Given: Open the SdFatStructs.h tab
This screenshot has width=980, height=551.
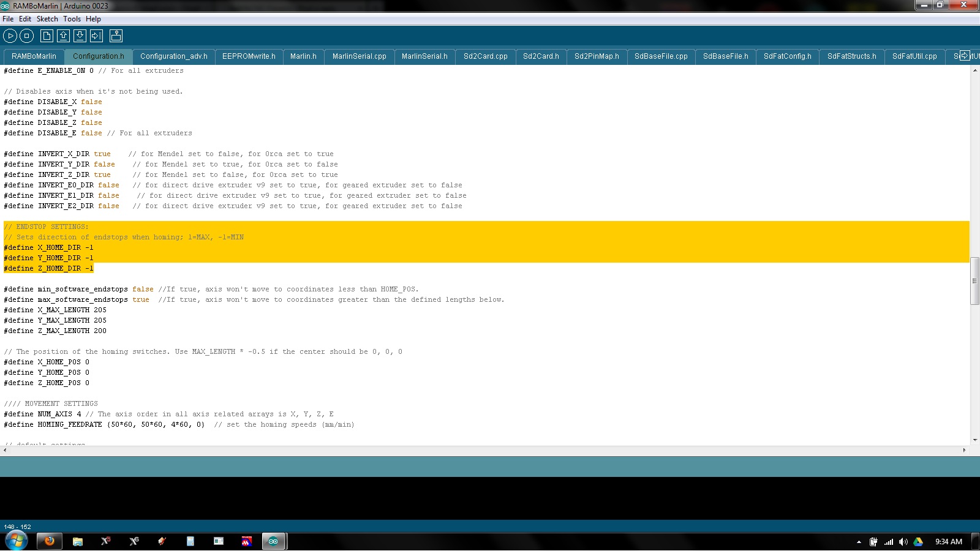Looking at the screenshot, I should click(x=851, y=56).
